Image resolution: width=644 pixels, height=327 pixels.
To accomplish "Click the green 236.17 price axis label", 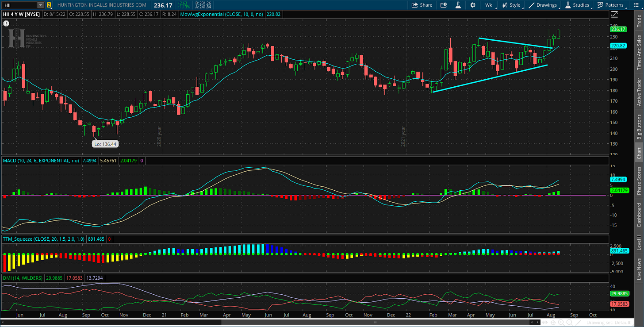I will click(x=618, y=29).
